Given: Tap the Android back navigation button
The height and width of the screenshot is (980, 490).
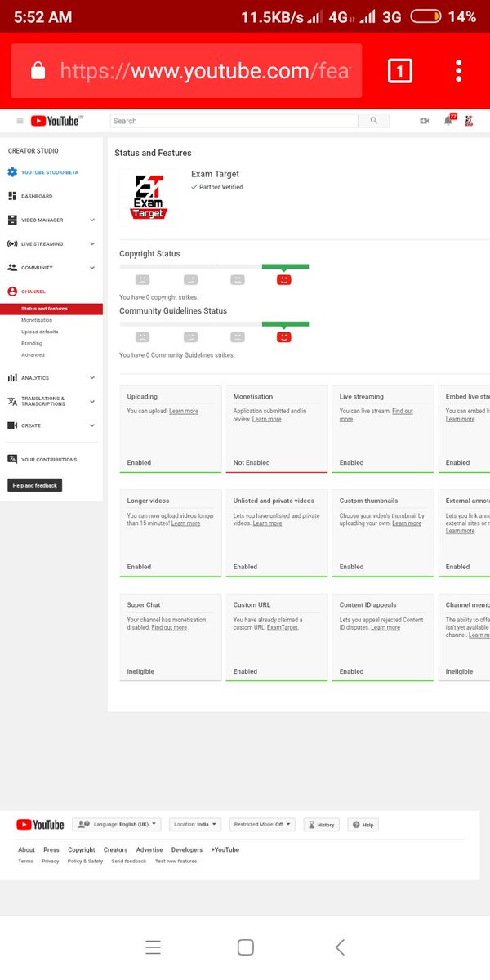Looking at the screenshot, I should (340, 947).
